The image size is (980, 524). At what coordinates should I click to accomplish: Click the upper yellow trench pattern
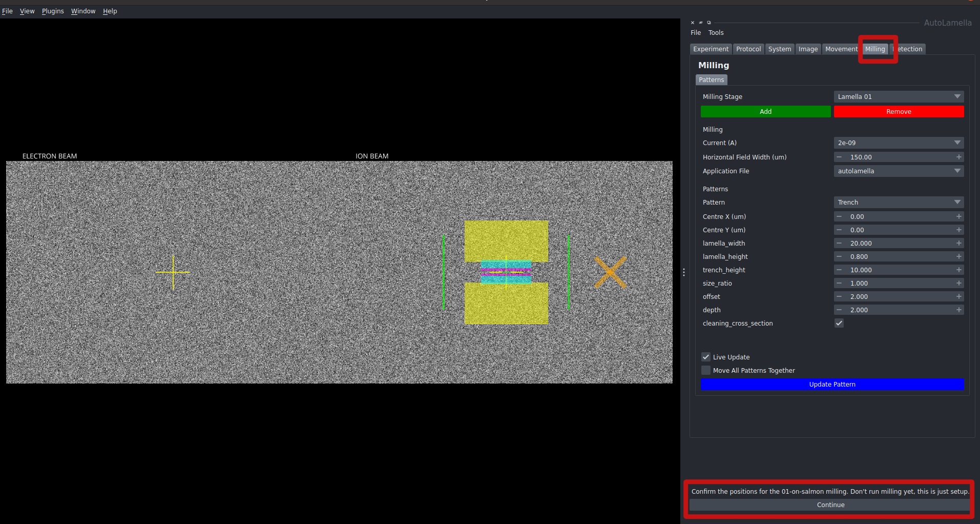coord(506,241)
